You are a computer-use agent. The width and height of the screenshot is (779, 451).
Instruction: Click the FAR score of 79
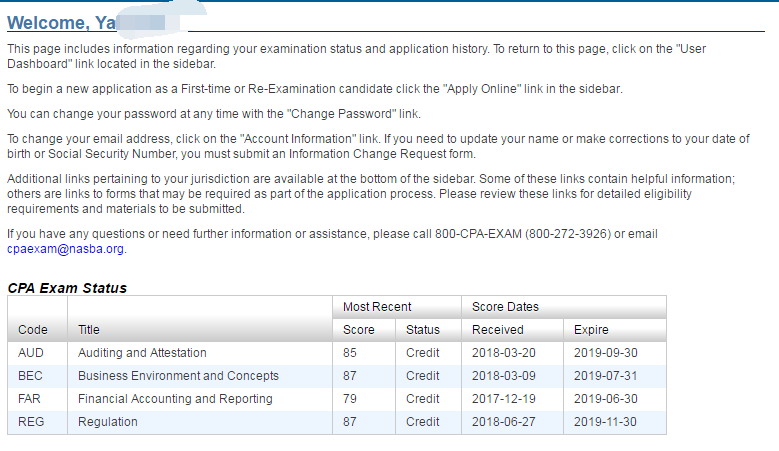pyautogui.click(x=351, y=399)
